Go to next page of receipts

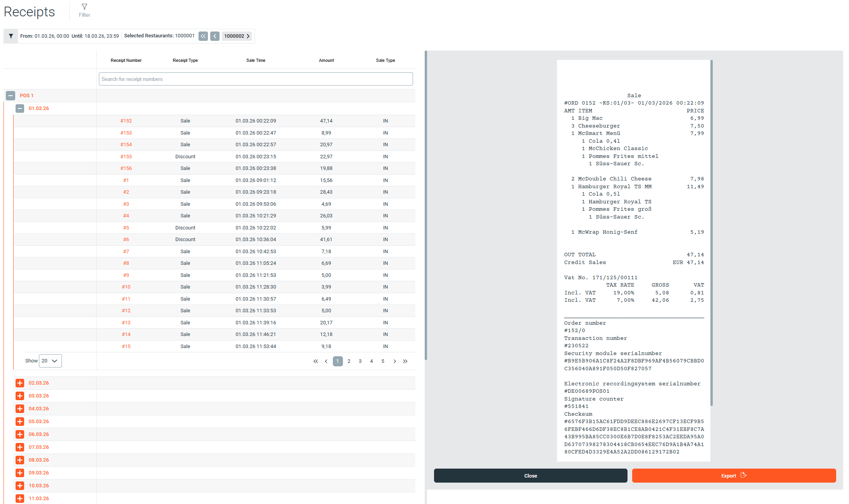395,361
